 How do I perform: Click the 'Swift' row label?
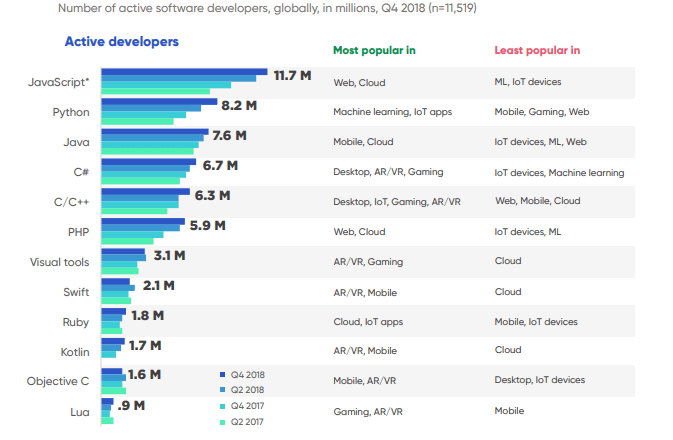(76, 292)
